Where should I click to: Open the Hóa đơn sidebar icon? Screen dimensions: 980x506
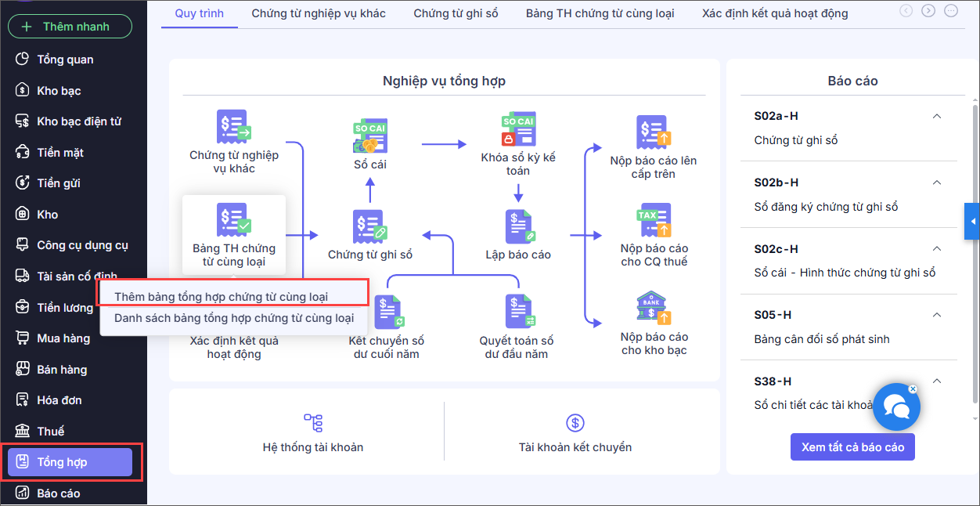(23, 400)
